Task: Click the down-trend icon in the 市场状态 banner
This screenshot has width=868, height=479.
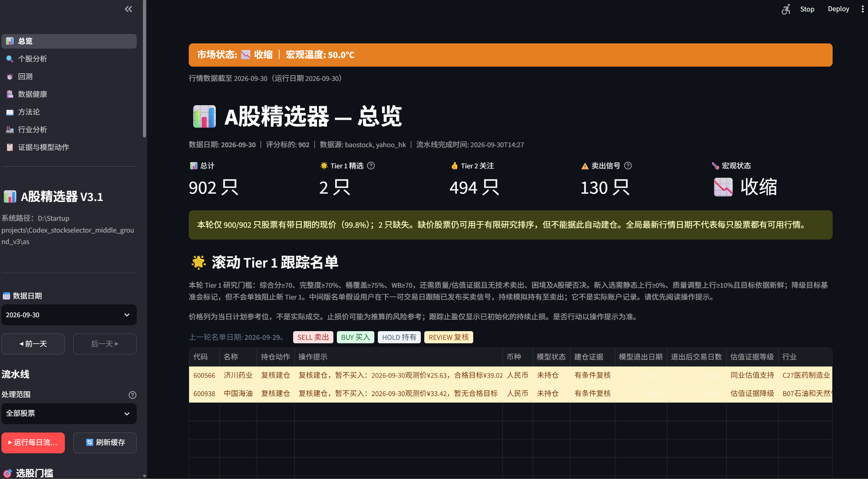Action: (246, 55)
